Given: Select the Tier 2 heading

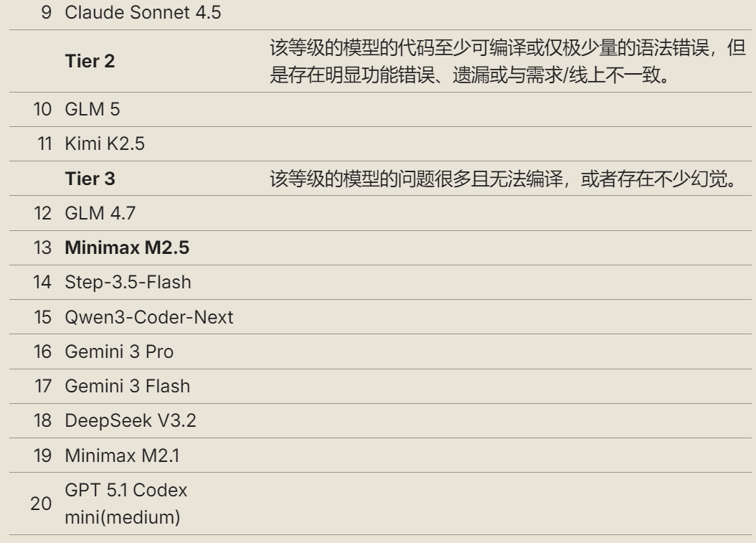Looking at the screenshot, I should 90,61.
